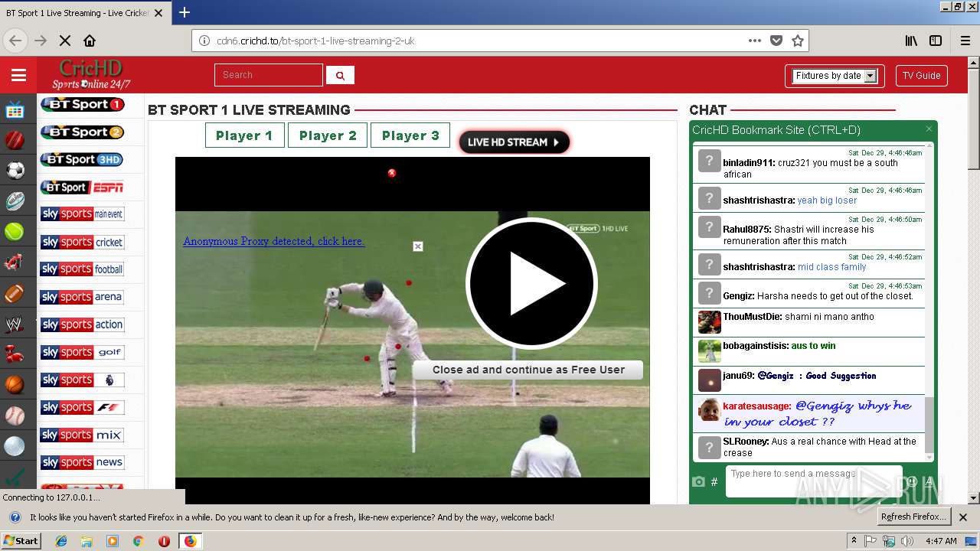
Task: Select the soccer ball sport icon
Action: (15, 170)
